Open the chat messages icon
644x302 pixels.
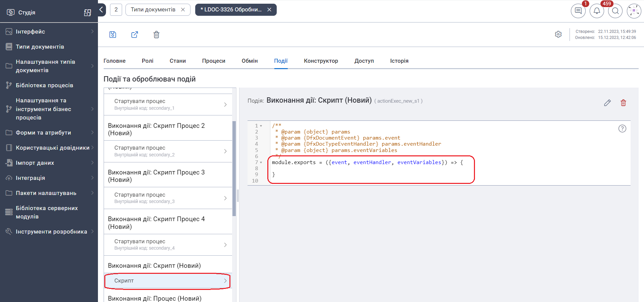coord(578,11)
